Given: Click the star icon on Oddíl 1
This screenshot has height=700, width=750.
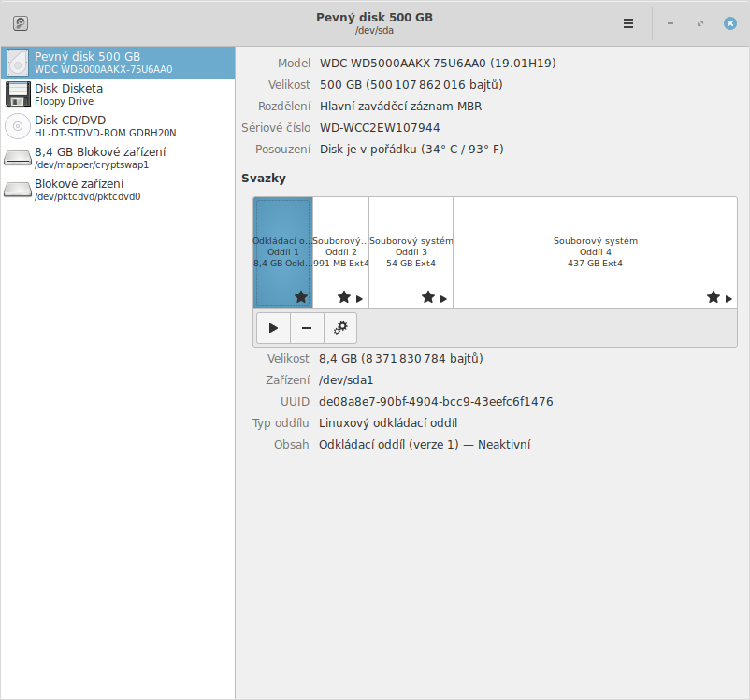Looking at the screenshot, I should (301, 297).
